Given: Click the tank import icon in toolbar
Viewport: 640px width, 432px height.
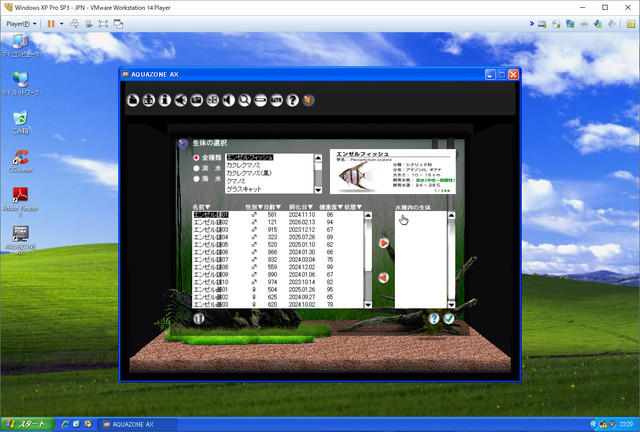Looking at the screenshot, I should [x=149, y=100].
